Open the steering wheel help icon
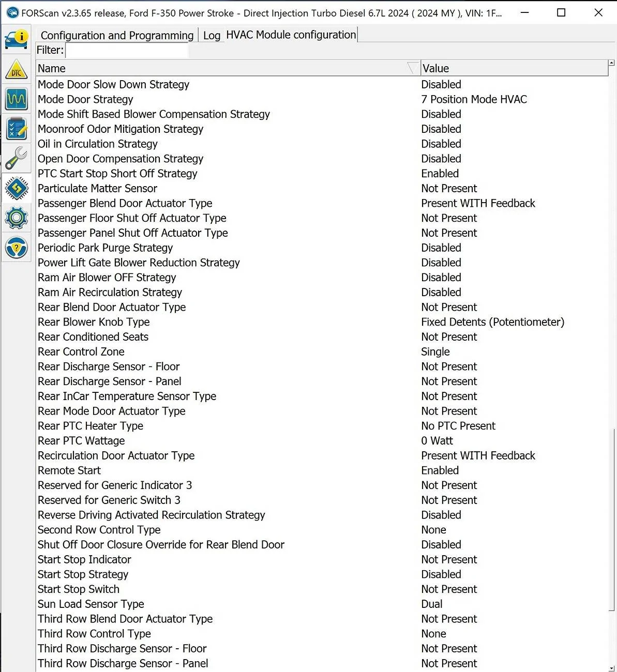The width and height of the screenshot is (617, 672). (17, 248)
